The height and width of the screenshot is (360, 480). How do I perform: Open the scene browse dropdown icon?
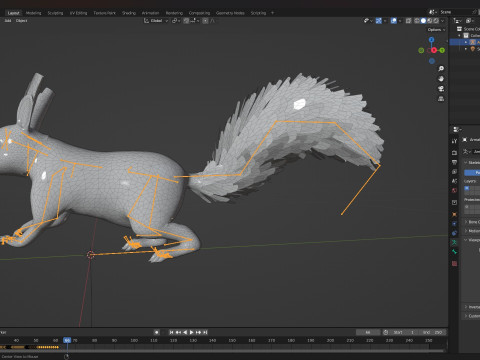(x=433, y=12)
